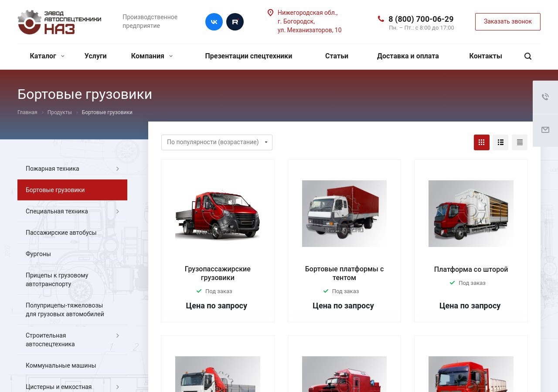
Task: Open the Услуги menu item
Action: point(95,56)
